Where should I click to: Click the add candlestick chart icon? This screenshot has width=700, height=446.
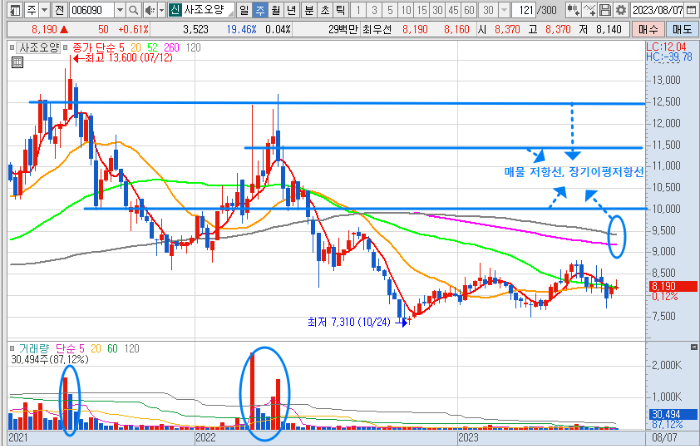[x=573, y=10]
